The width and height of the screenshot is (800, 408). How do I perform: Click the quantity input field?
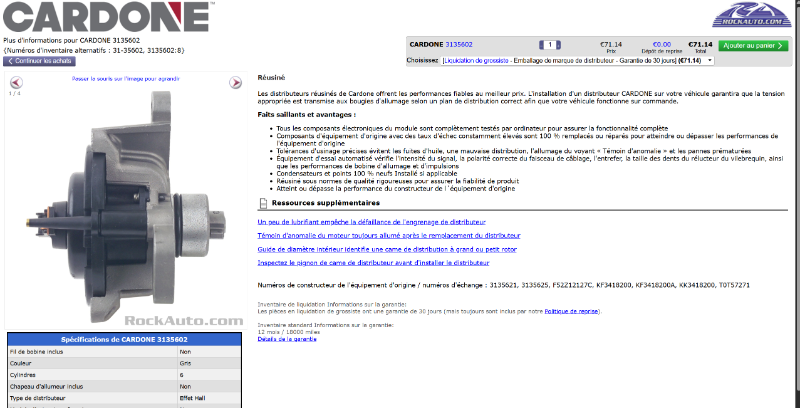(552, 44)
